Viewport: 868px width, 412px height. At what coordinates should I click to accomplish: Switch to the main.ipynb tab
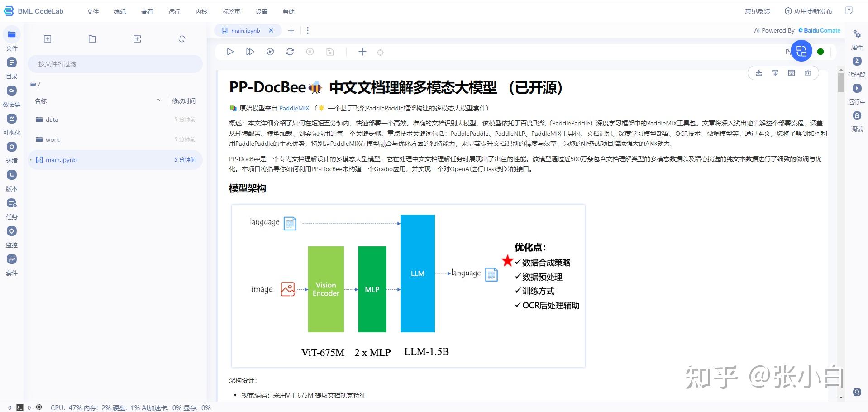(x=245, y=30)
